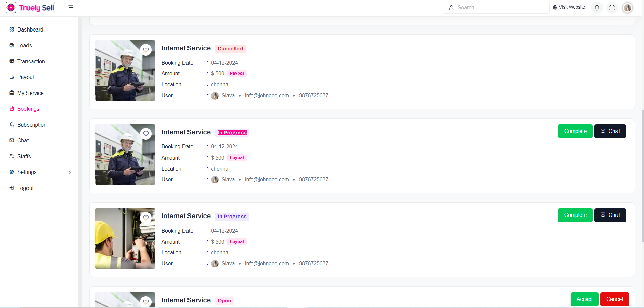Screen dimensions: 644x308
Task: Toggle heart on yellow helmet electrician image
Action: pyautogui.click(x=146, y=218)
